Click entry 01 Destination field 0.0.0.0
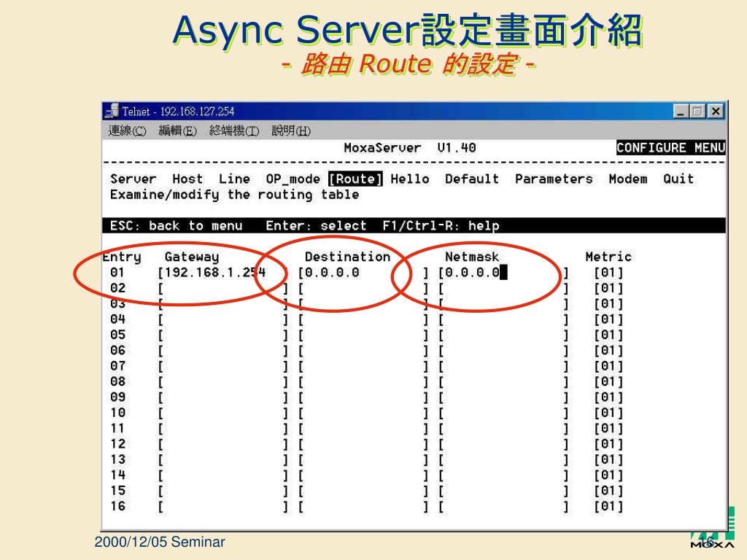This screenshot has height=560, width=747. point(363,273)
